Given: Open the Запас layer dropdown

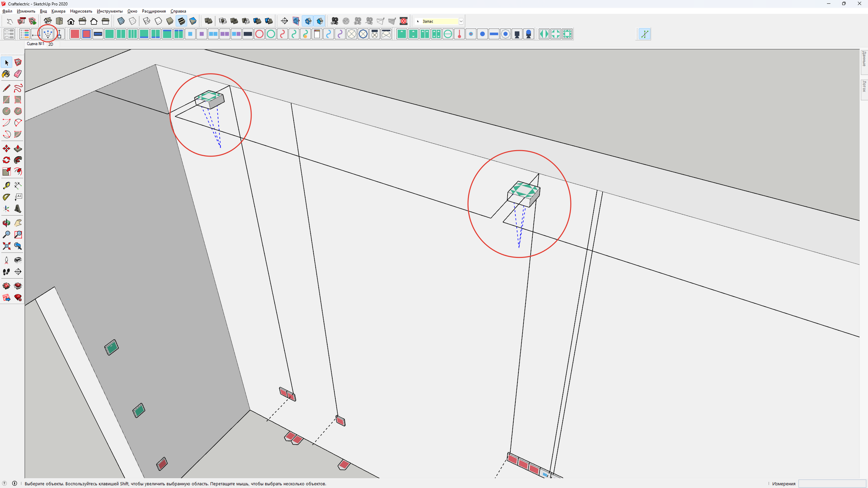Looking at the screenshot, I should [461, 21].
